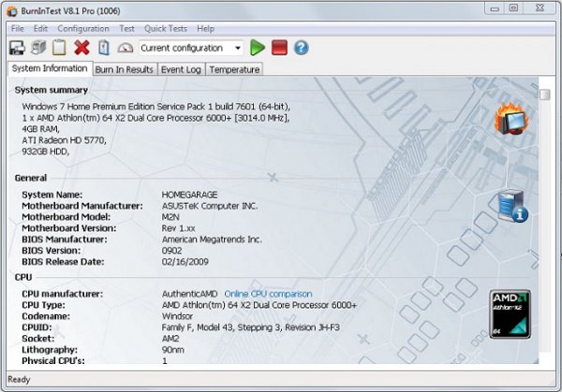The height and width of the screenshot is (392, 562).
Task: Click the 4GB RAM summary line
Action: [40, 129]
